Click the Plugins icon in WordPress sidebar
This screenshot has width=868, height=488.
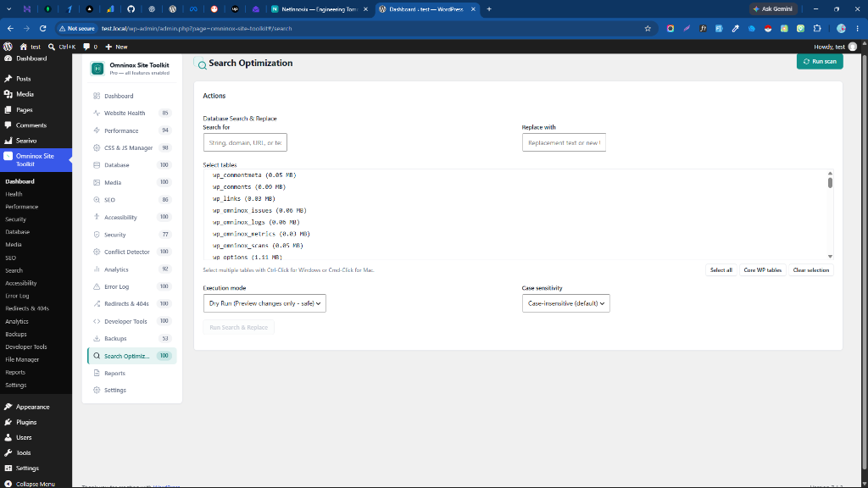(8, 422)
